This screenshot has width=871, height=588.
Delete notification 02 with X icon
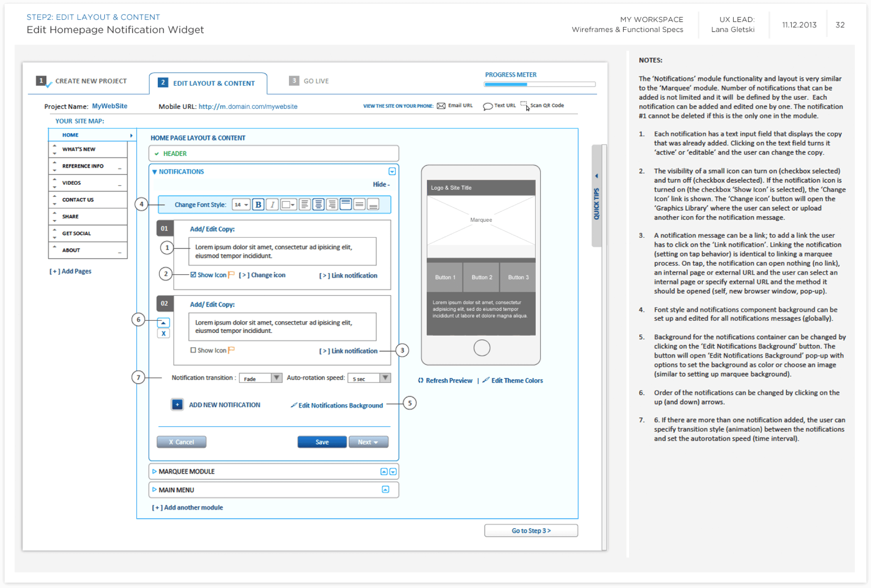(x=164, y=333)
